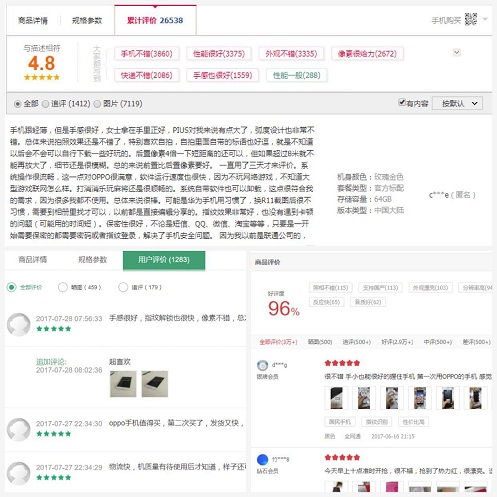Click the first reviewer's gray avatar icon
The width and height of the screenshot is (497, 497).
tap(19, 324)
